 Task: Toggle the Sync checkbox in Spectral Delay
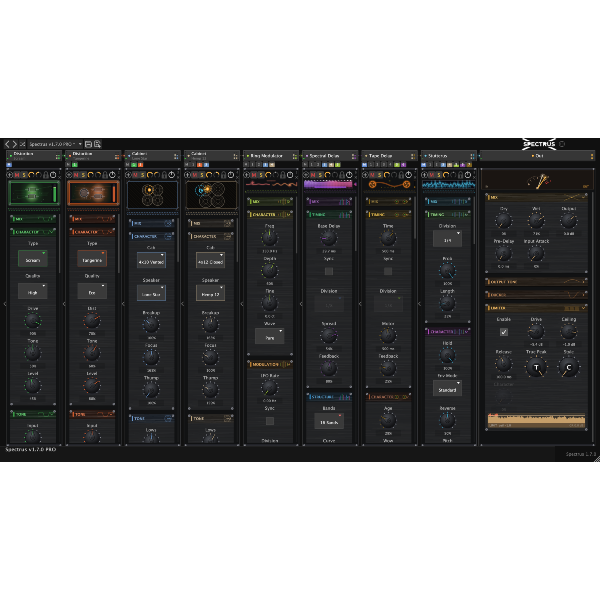coord(329,271)
